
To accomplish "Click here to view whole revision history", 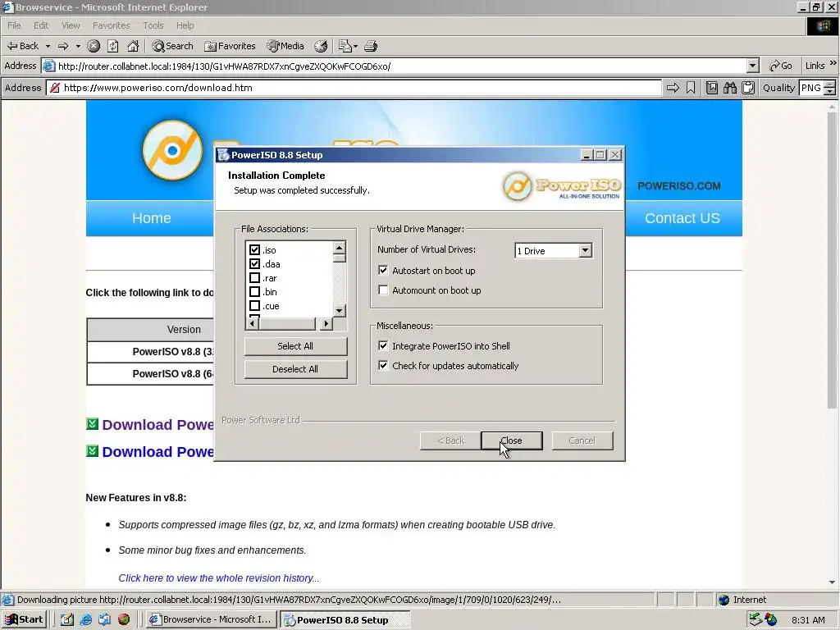I will (218, 578).
